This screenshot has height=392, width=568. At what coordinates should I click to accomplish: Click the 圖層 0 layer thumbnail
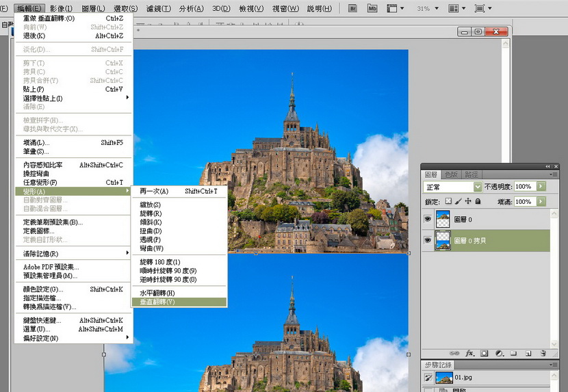pyautogui.click(x=443, y=219)
